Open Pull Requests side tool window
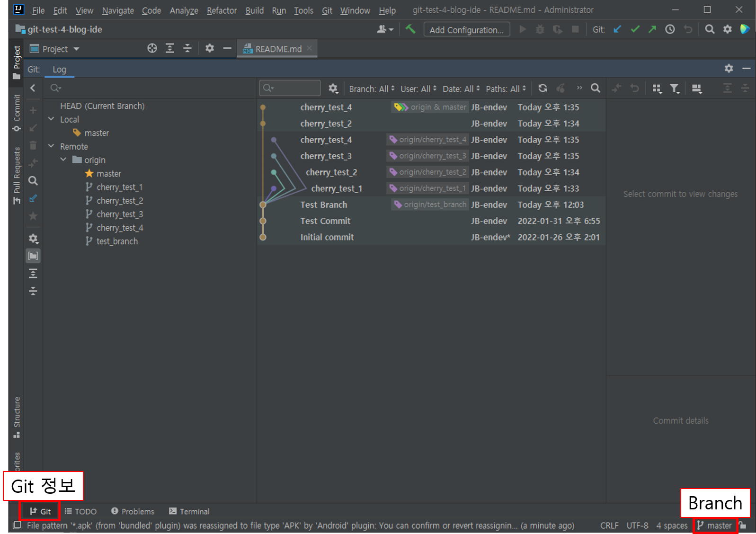Viewport: 756px width, 534px height. pyautogui.click(x=17, y=176)
